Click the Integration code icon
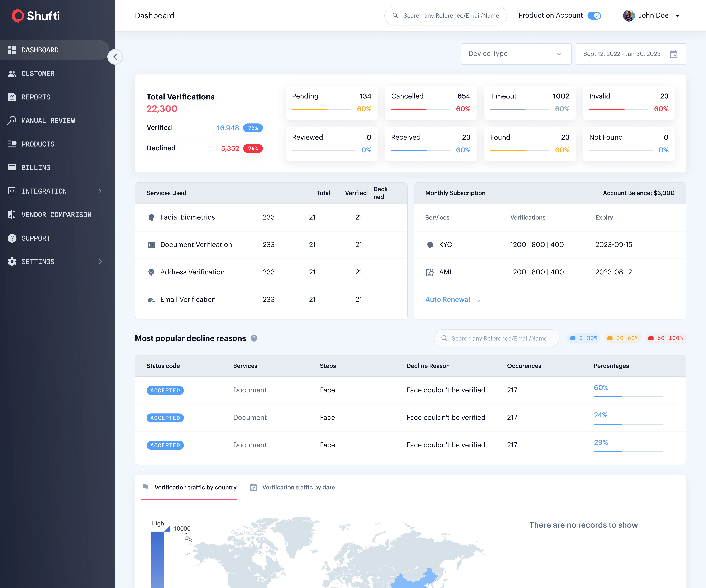This screenshot has height=588, width=706. coord(12,191)
